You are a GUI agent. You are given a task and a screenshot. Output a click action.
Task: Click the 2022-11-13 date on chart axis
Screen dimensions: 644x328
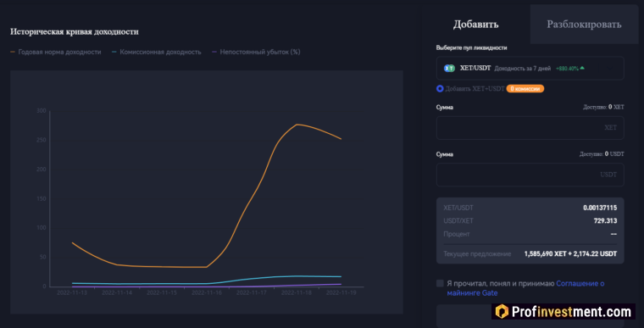pyautogui.click(x=72, y=292)
